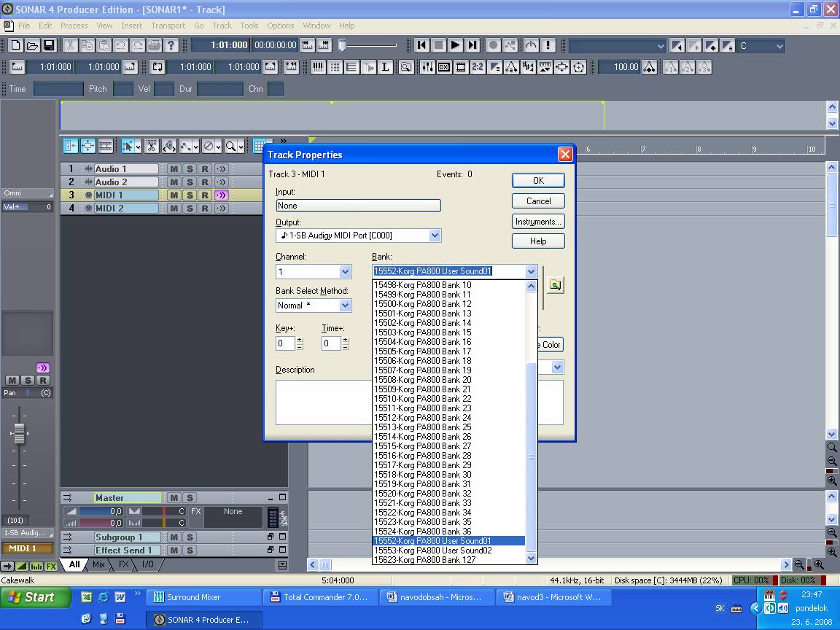The image size is (840, 630).
Task: Click the Print icon in the toolbar
Action: coord(155,45)
